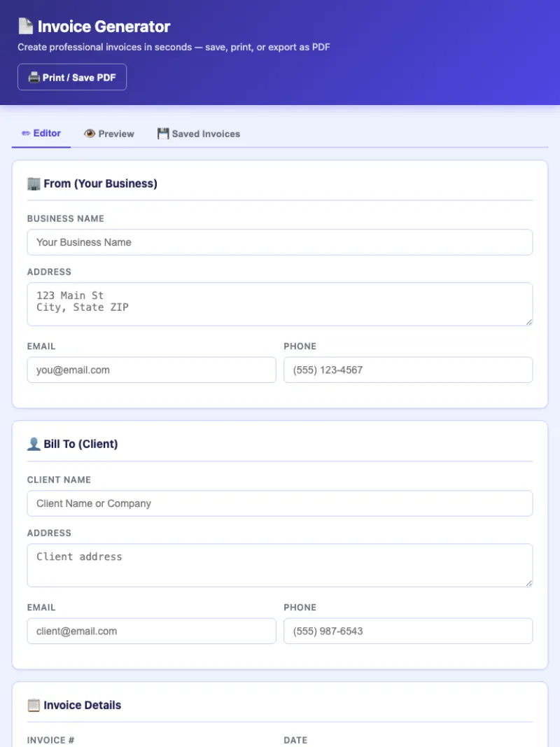Select the client email input field
The image size is (560, 747).
151,631
